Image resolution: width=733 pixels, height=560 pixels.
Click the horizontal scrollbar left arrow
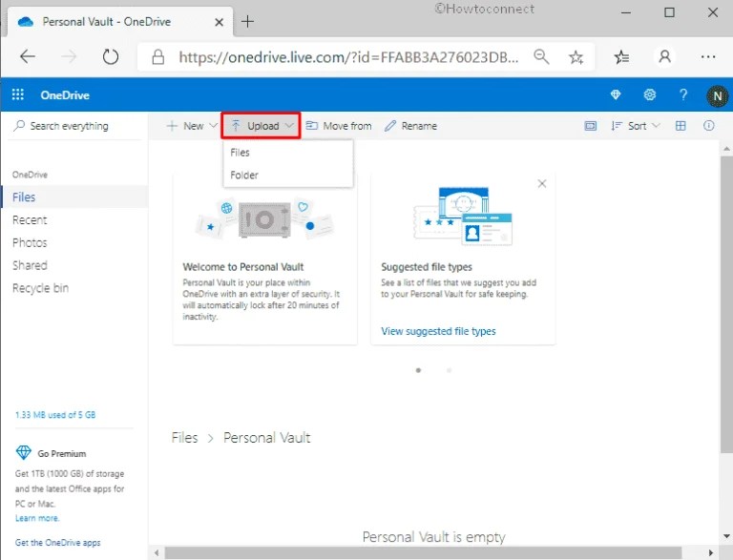157,553
